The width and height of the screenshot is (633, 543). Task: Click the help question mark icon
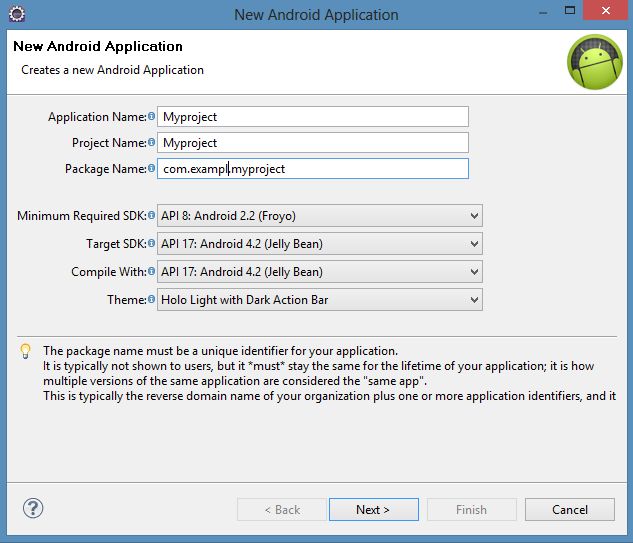point(33,509)
